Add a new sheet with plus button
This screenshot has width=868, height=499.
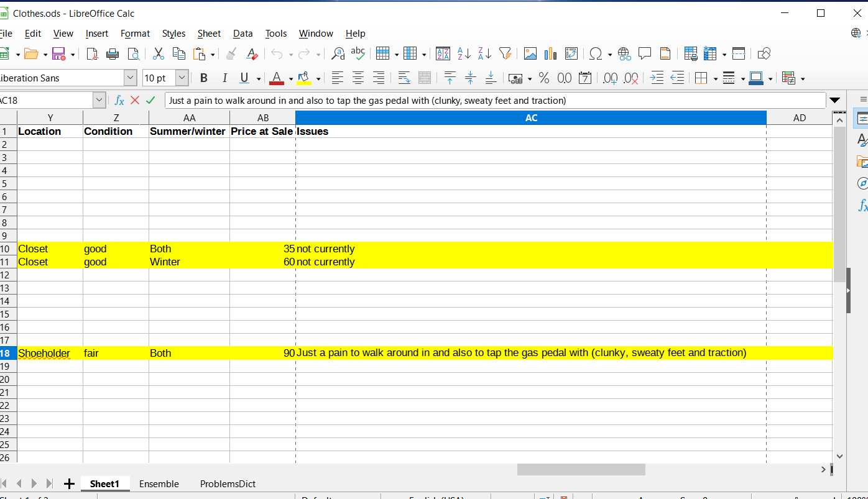pyautogui.click(x=69, y=484)
